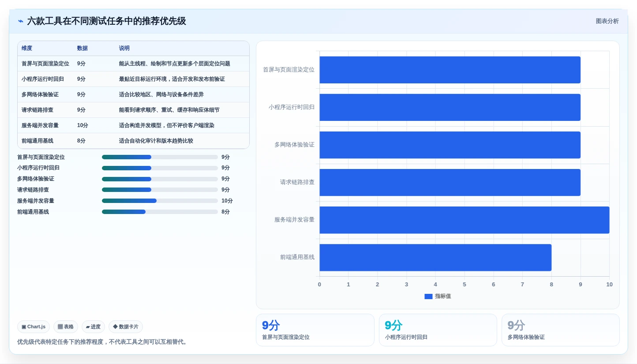Click the chart bar for 请求链路排查
This screenshot has width=637, height=364.
pos(450,182)
